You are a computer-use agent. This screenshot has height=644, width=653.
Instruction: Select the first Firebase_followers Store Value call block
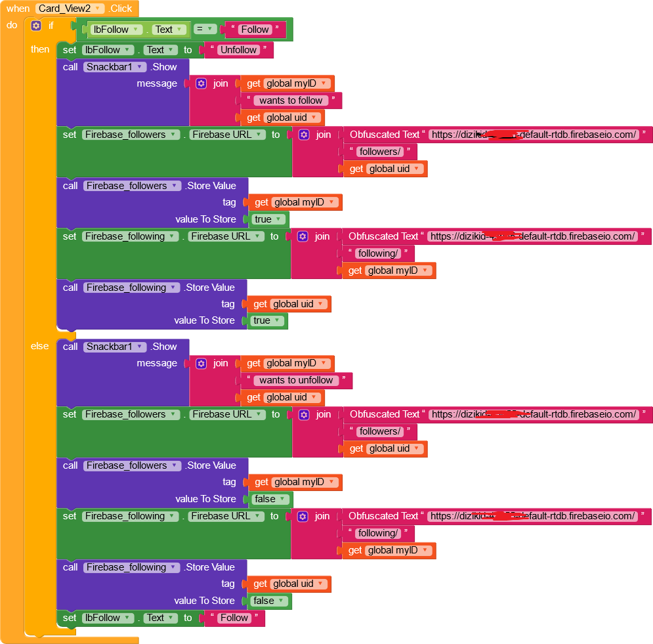[152, 186]
